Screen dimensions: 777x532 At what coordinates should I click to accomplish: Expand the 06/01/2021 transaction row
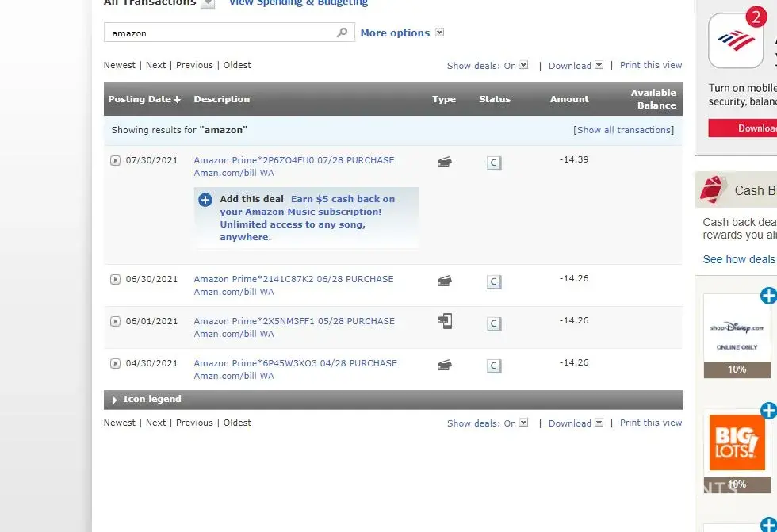[115, 321]
